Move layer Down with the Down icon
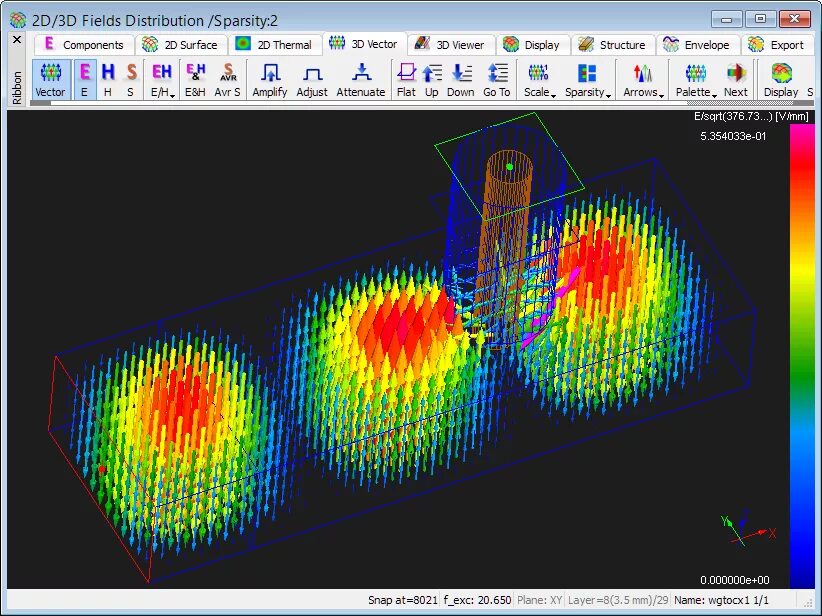Screen dimensions: 822x616 [x=460, y=80]
